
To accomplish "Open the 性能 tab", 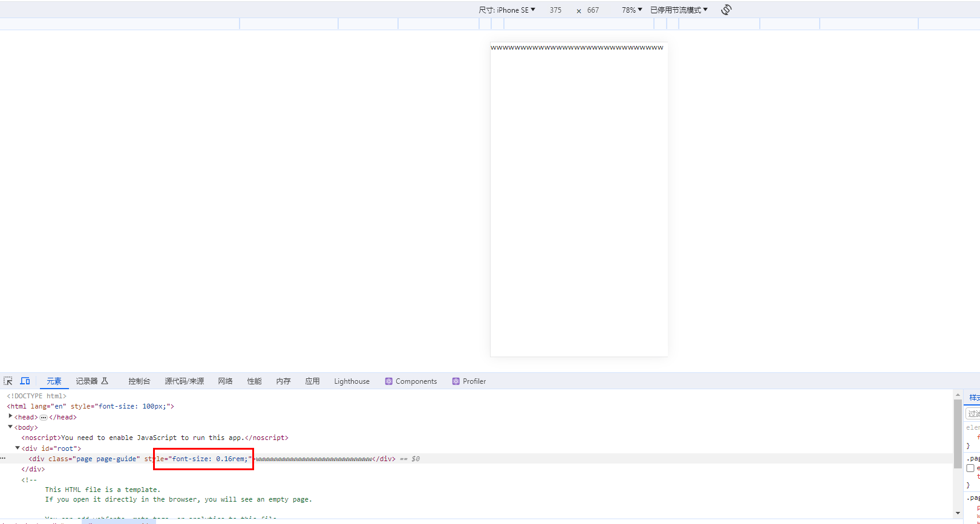I will pyautogui.click(x=255, y=381).
